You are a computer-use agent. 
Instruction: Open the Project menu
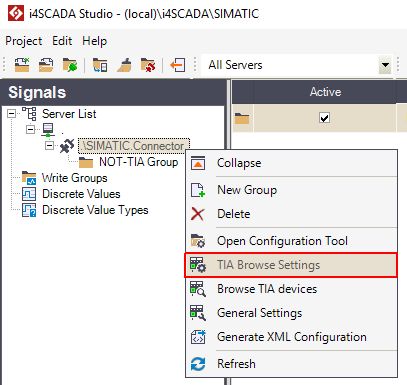click(x=24, y=41)
